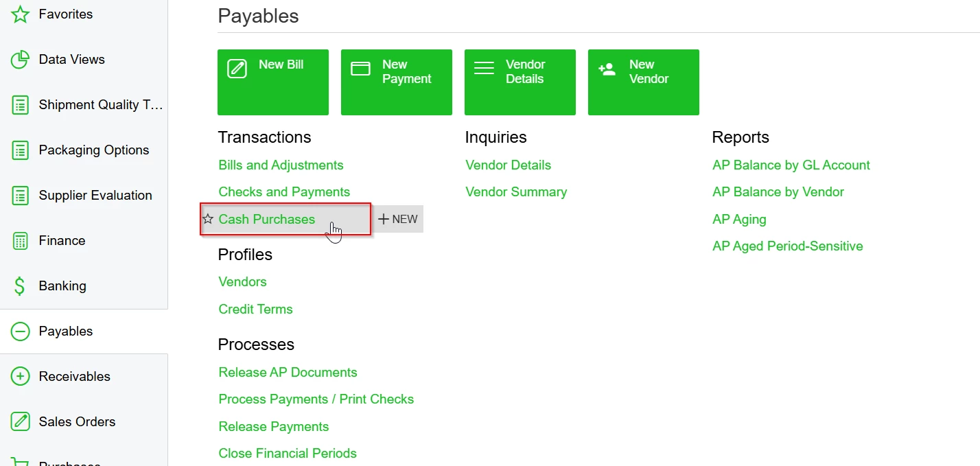Image resolution: width=980 pixels, height=466 pixels.
Task: Open Bills and Adjustments link
Action: coord(281,165)
